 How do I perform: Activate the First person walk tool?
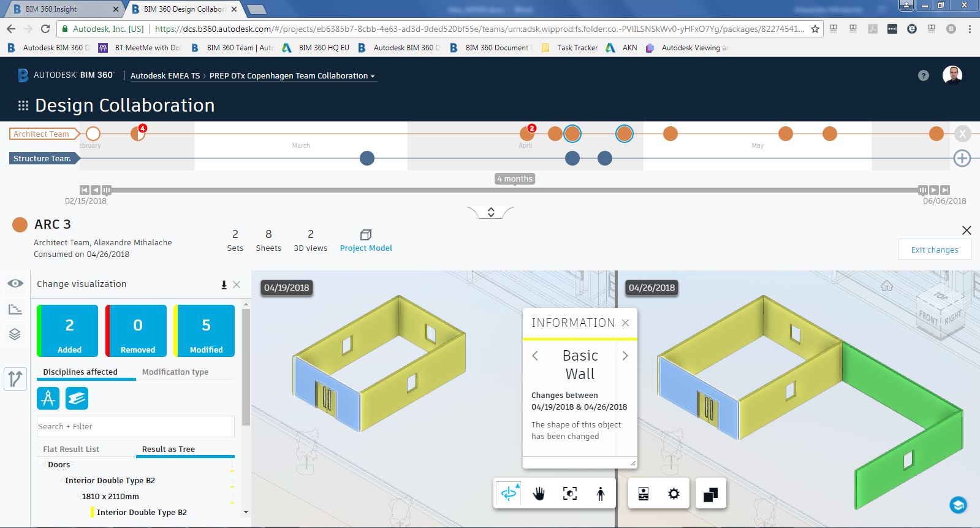pos(601,494)
